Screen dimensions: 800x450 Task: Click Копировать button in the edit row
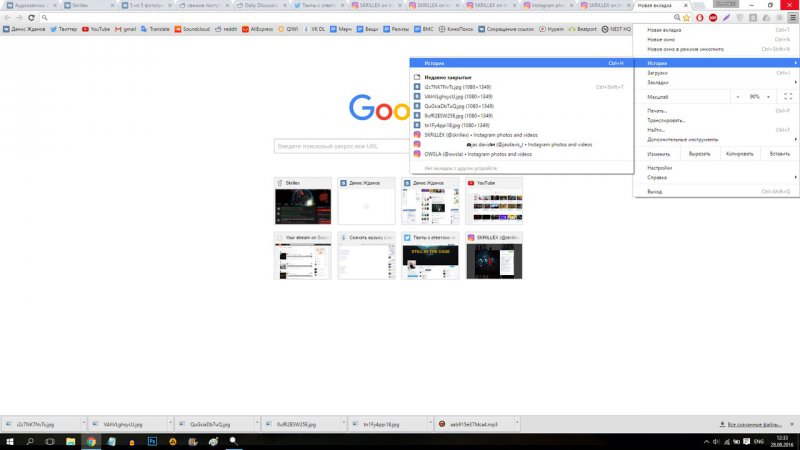pos(739,154)
